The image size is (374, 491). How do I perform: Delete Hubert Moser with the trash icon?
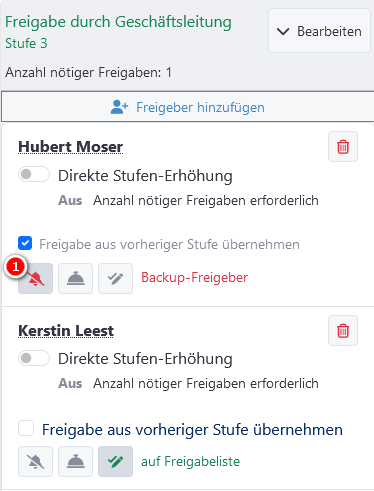click(343, 147)
